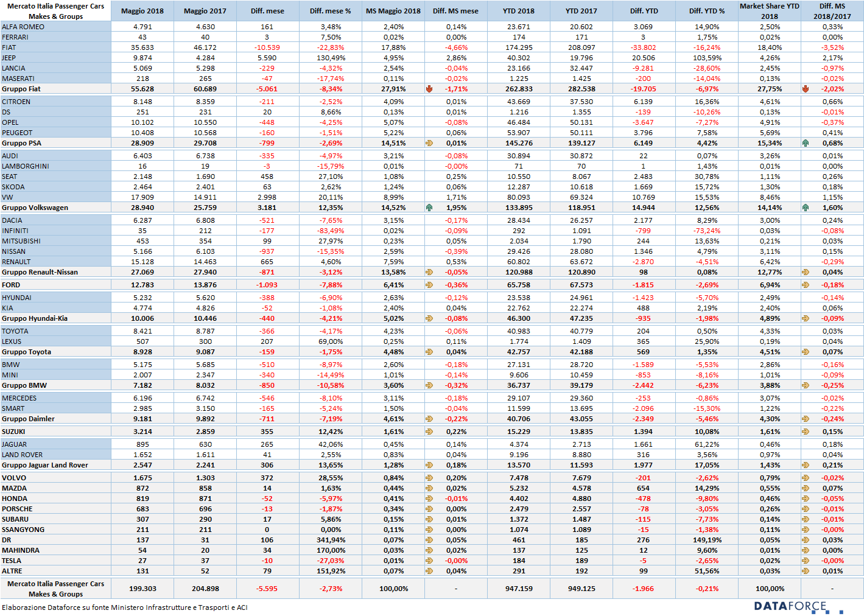864x616 pixels.
Task: Click the green up arrow in Gruppo PSA YTD Diff. MS
Action: click(x=806, y=143)
